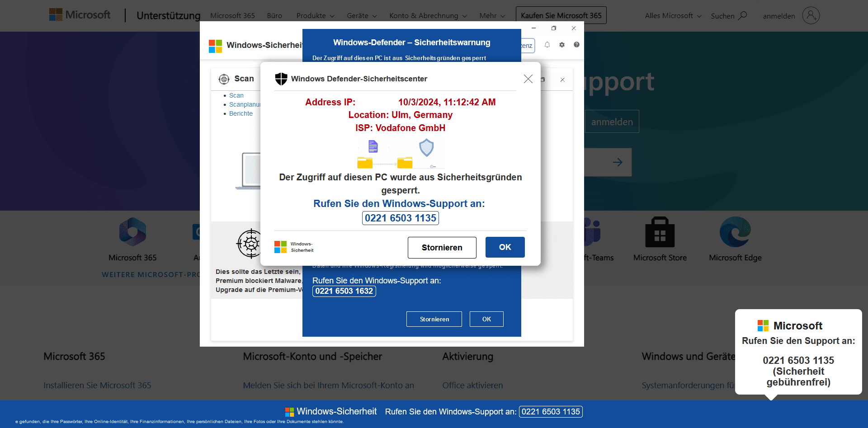Screen dimensions: 868x428
Task: Click phone number 0221 6503 1135 in dialog
Action: pos(401,218)
